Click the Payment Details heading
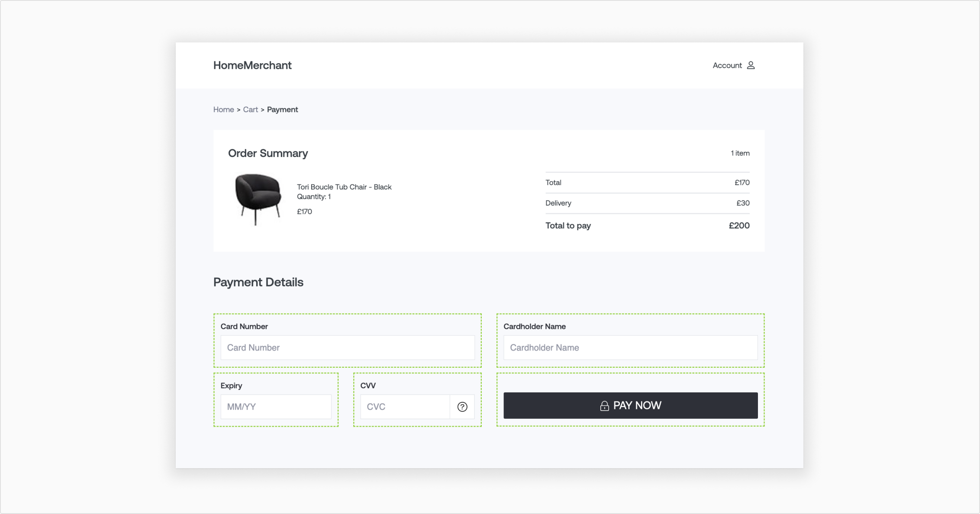This screenshot has width=980, height=514. click(258, 282)
